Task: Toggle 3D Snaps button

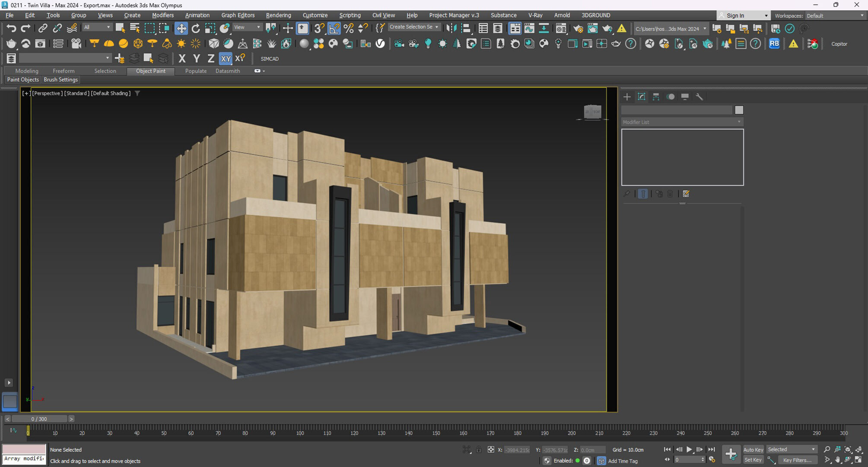Action: coord(319,29)
